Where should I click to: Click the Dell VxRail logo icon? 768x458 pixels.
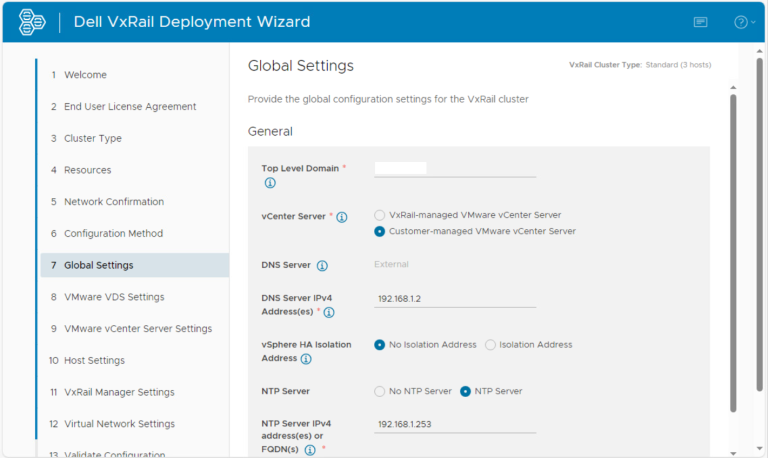(x=32, y=22)
